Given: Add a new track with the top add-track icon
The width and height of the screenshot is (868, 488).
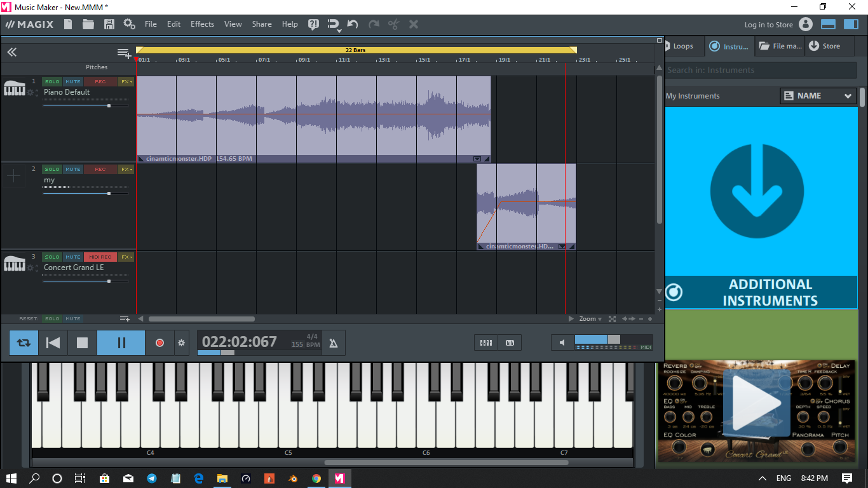Looking at the screenshot, I should (124, 53).
